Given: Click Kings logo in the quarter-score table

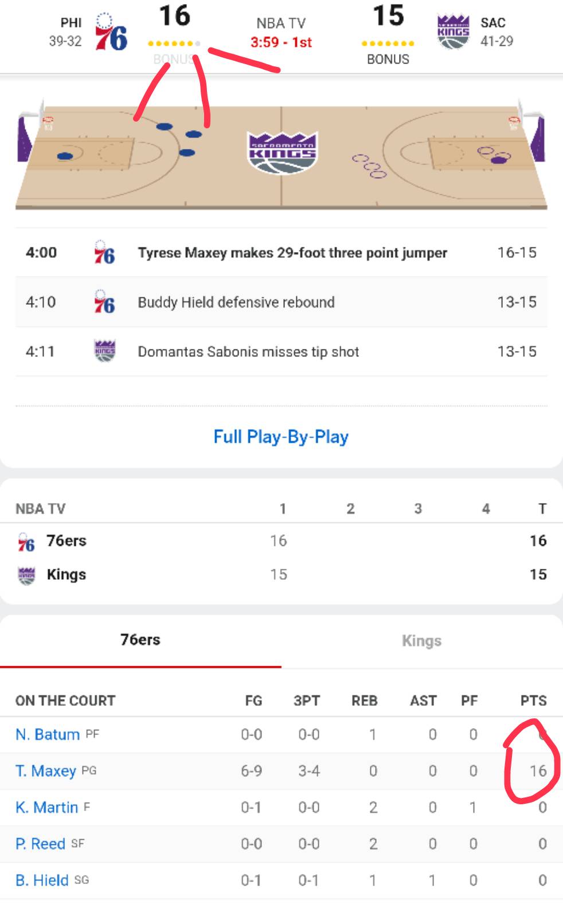Looking at the screenshot, I should (x=26, y=575).
